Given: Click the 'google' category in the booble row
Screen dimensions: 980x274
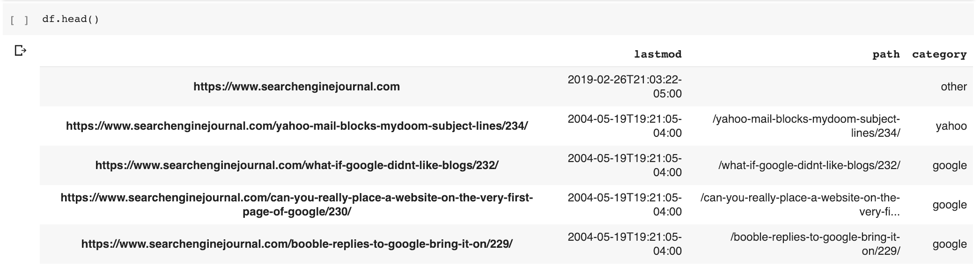Looking at the screenshot, I should point(949,244).
